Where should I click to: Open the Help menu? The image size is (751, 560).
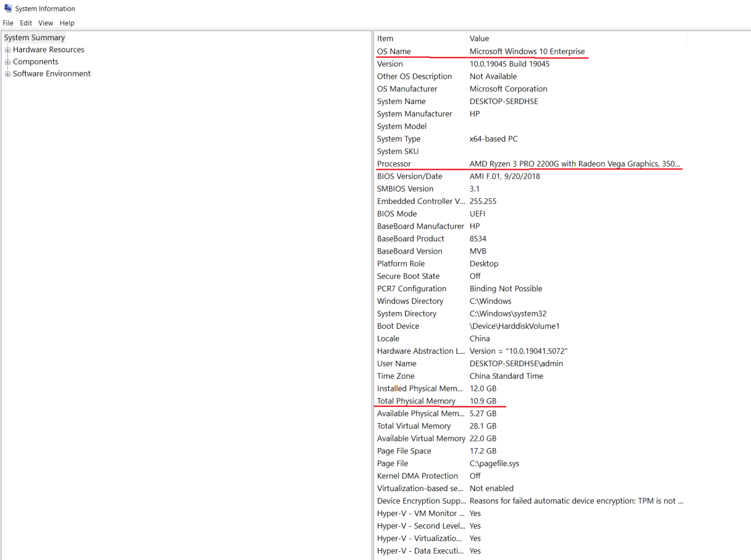67,23
